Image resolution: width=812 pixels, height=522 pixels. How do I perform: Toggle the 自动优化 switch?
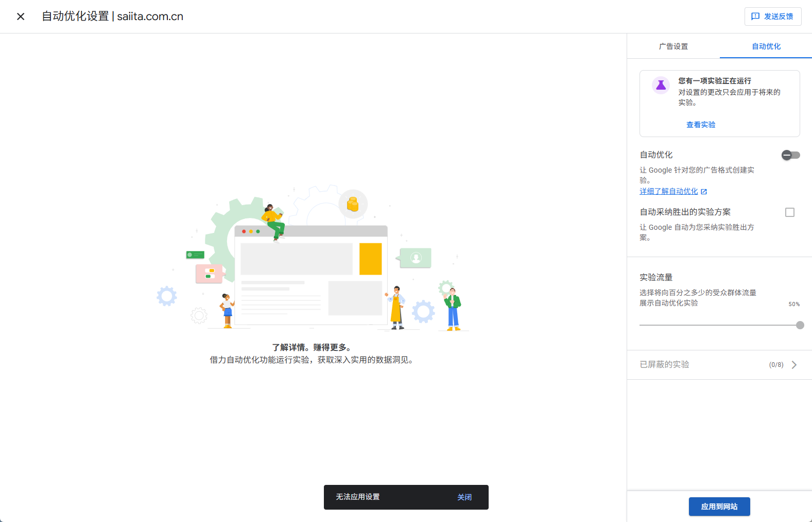point(790,155)
